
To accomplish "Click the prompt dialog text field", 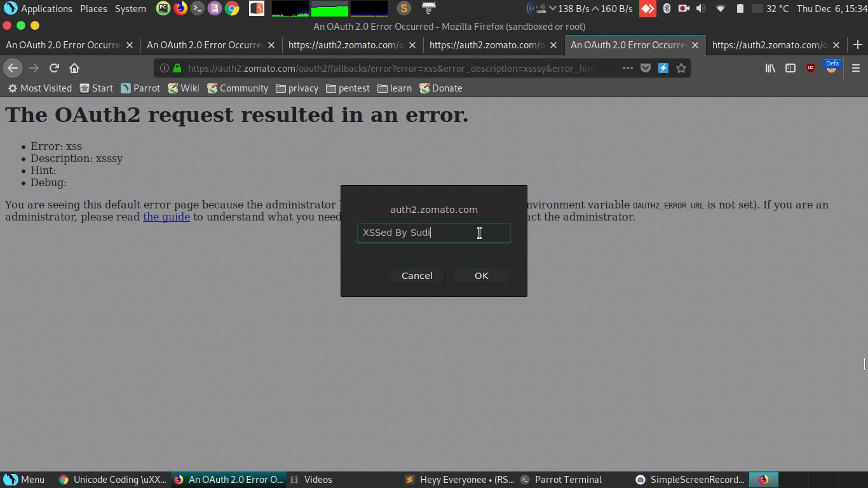I will (x=433, y=233).
